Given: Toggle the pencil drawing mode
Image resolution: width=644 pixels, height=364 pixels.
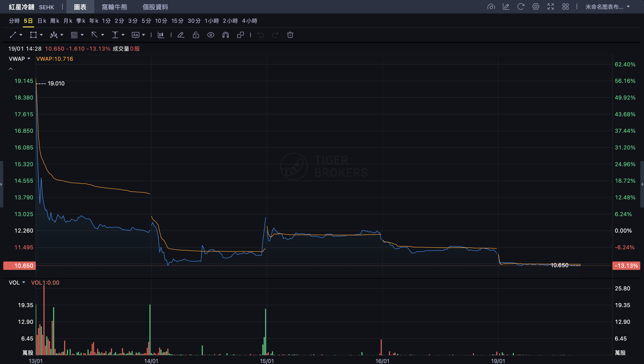Looking at the screenshot, I should [181, 35].
